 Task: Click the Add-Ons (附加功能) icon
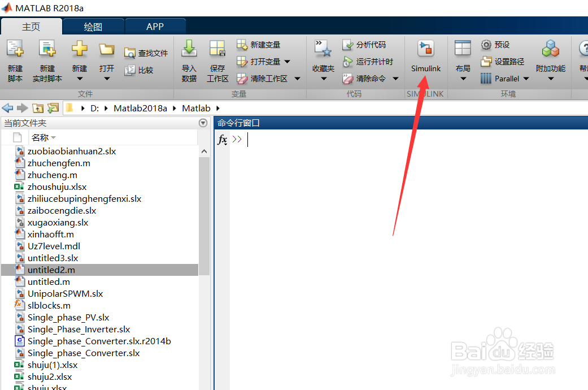tap(551, 49)
